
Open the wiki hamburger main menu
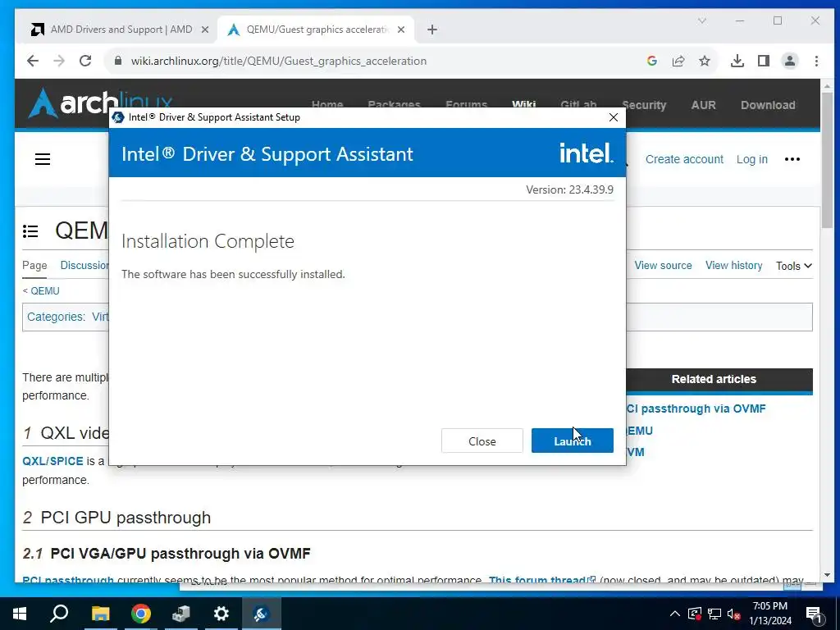point(43,159)
